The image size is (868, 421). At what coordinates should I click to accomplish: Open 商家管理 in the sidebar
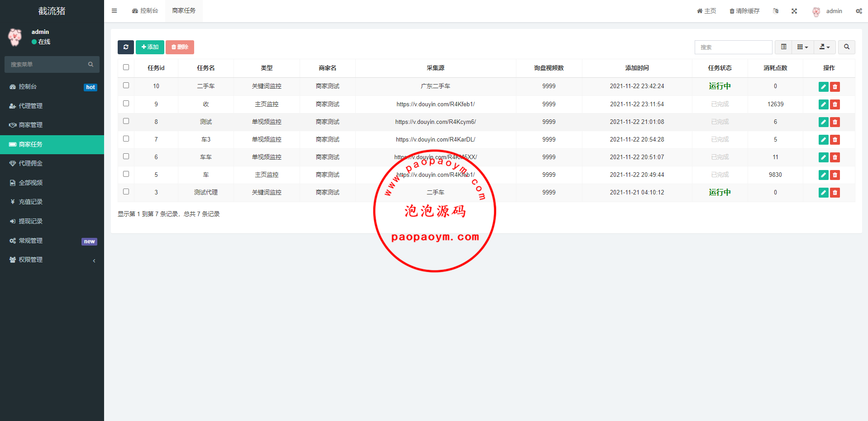[52, 125]
